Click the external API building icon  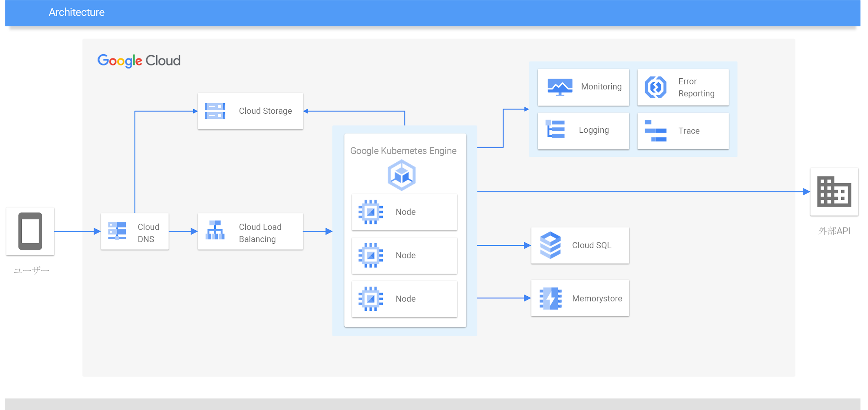[x=834, y=192]
